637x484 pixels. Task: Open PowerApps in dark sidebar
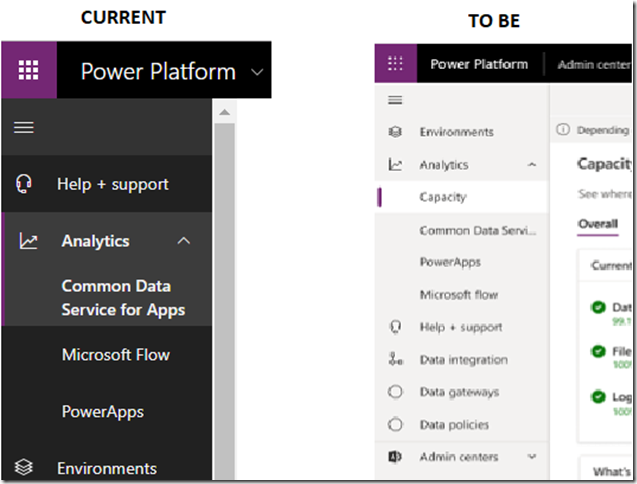pos(103,412)
